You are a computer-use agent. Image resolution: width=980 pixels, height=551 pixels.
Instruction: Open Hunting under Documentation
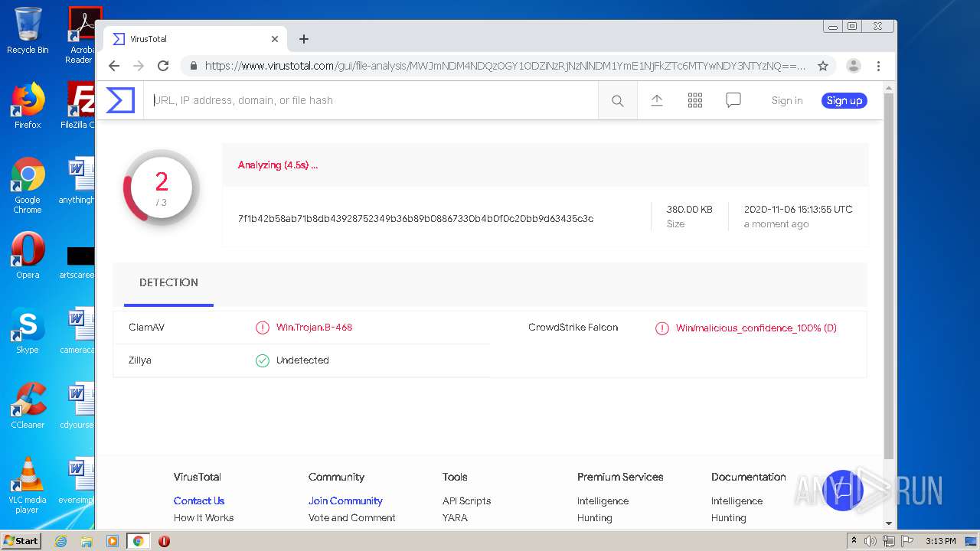click(x=729, y=518)
